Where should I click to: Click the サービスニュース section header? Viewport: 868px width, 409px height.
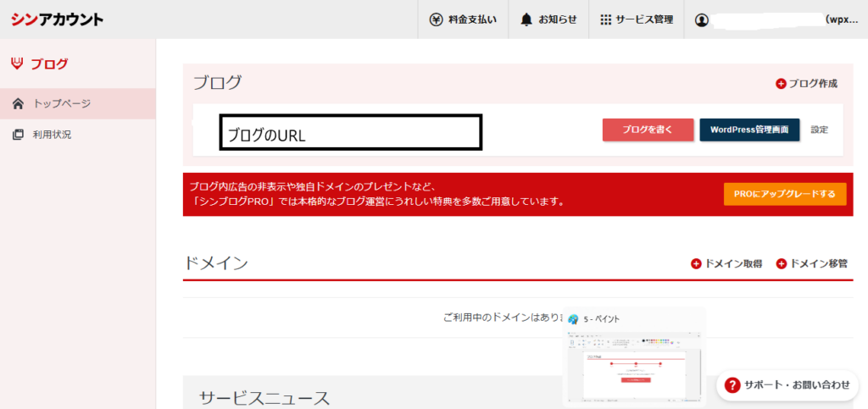tap(264, 397)
